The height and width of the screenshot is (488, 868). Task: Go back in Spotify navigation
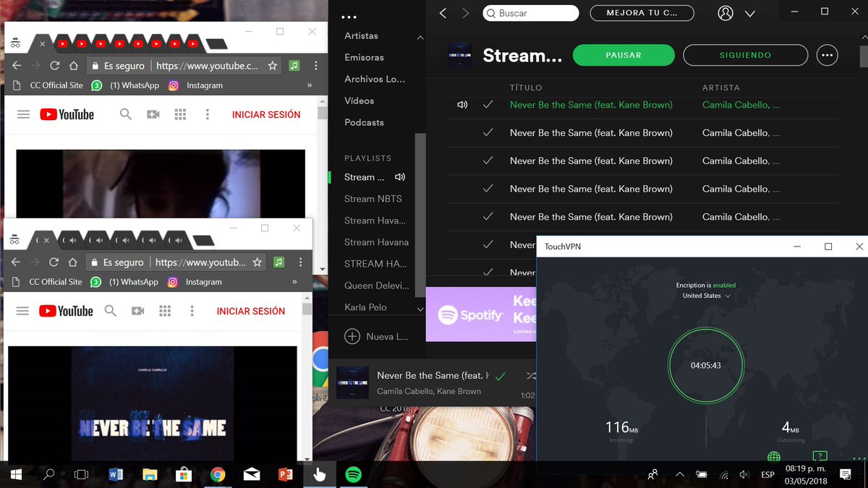tap(443, 13)
